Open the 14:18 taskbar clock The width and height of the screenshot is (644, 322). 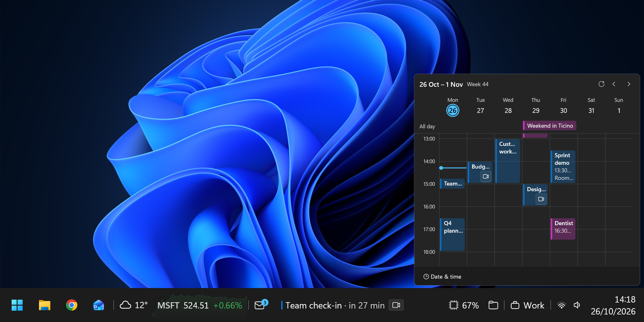coord(625,299)
